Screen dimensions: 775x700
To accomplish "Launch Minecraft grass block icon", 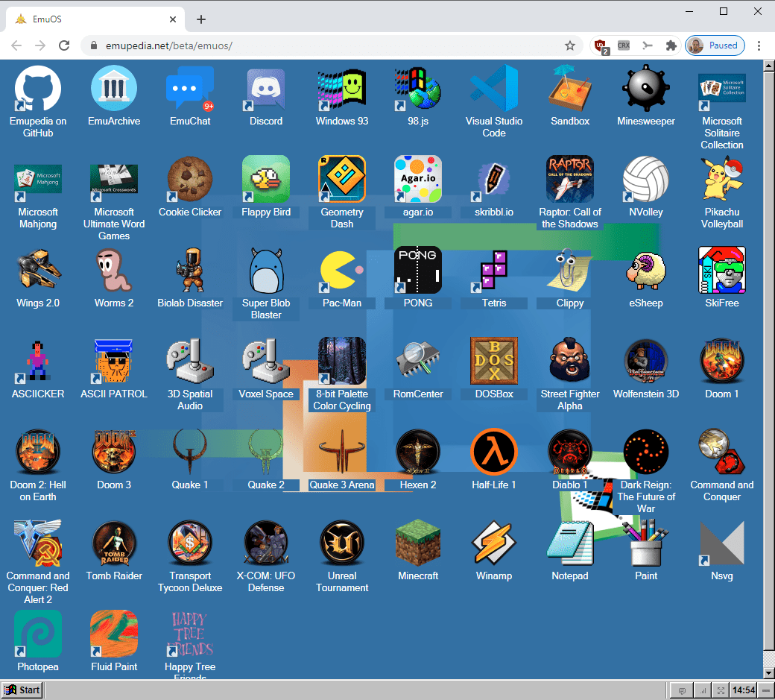I will coord(418,543).
